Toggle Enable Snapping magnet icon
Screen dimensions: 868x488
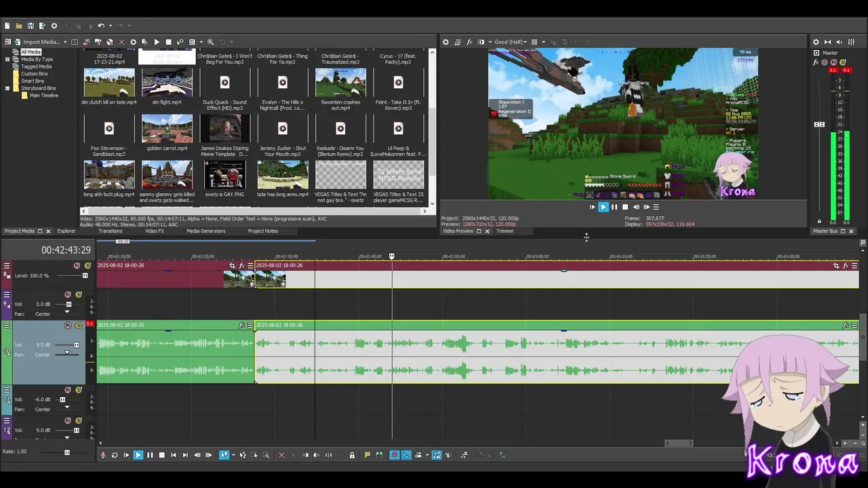[394, 455]
